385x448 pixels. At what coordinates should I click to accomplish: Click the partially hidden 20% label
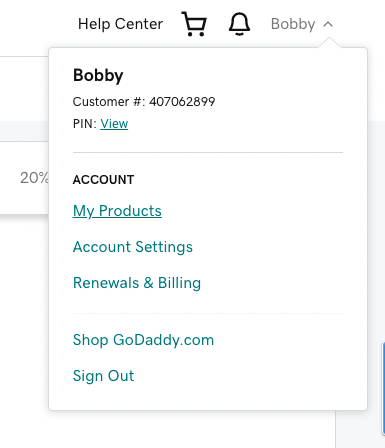34,178
